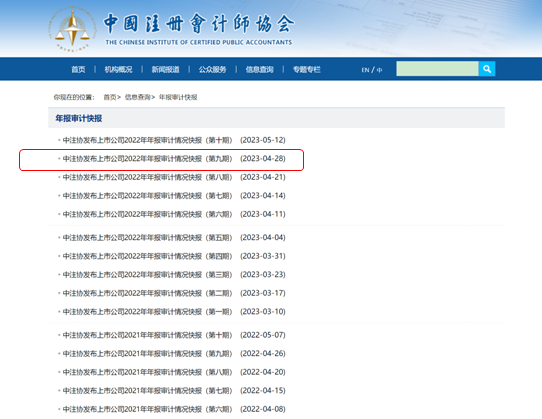This screenshot has height=419, width=542.
Task: Open the 信息查询 navigation menu
Action: click(259, 69)
